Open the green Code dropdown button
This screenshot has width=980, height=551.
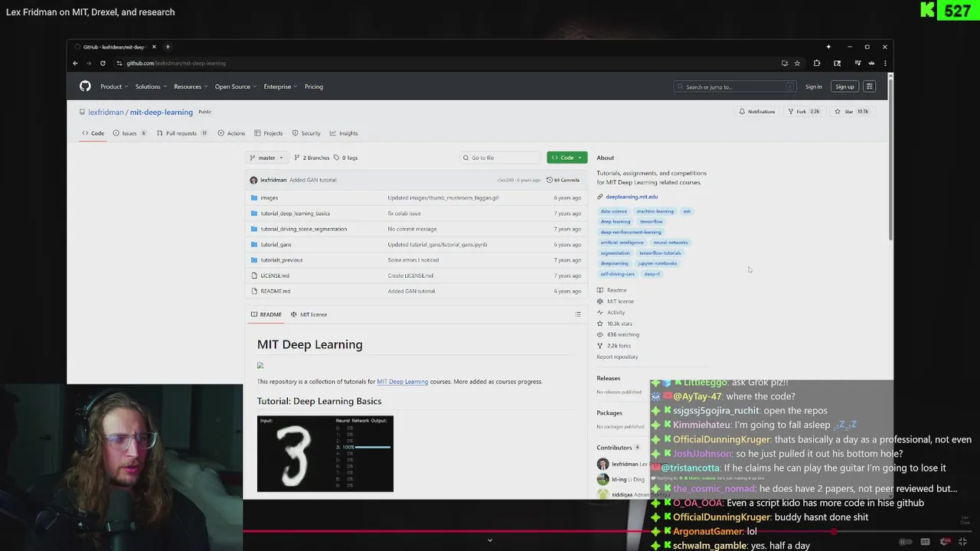[x=567, y=158]
